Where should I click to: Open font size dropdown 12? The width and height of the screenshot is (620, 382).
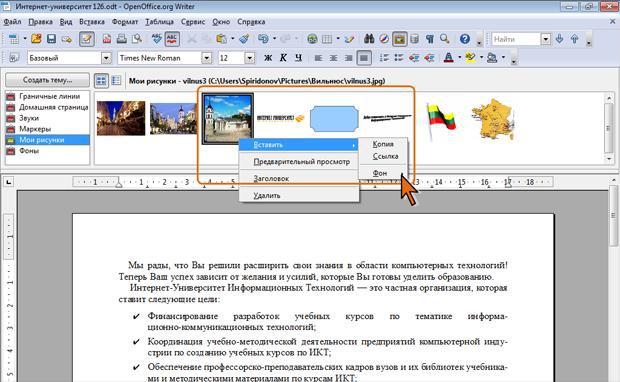(249, 58)
